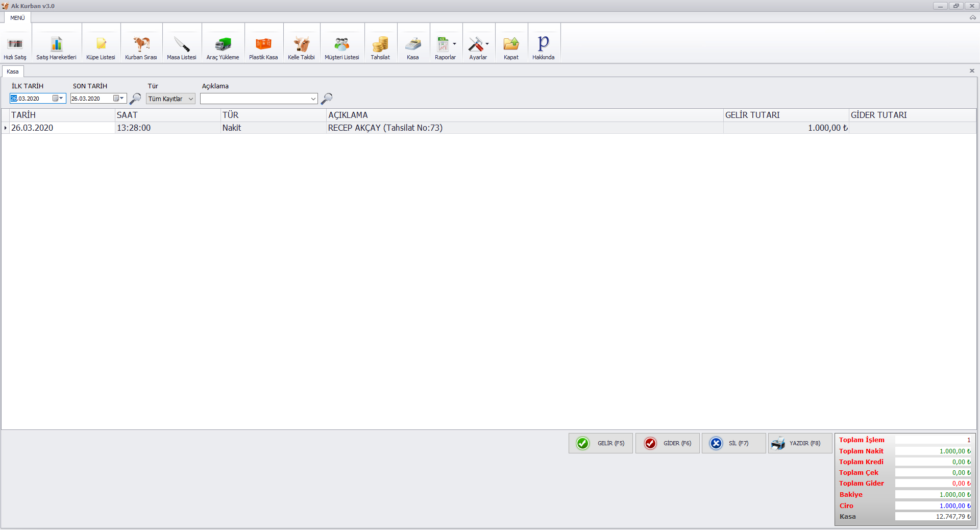Switch to the Kasa document tab

coord(13,71)
